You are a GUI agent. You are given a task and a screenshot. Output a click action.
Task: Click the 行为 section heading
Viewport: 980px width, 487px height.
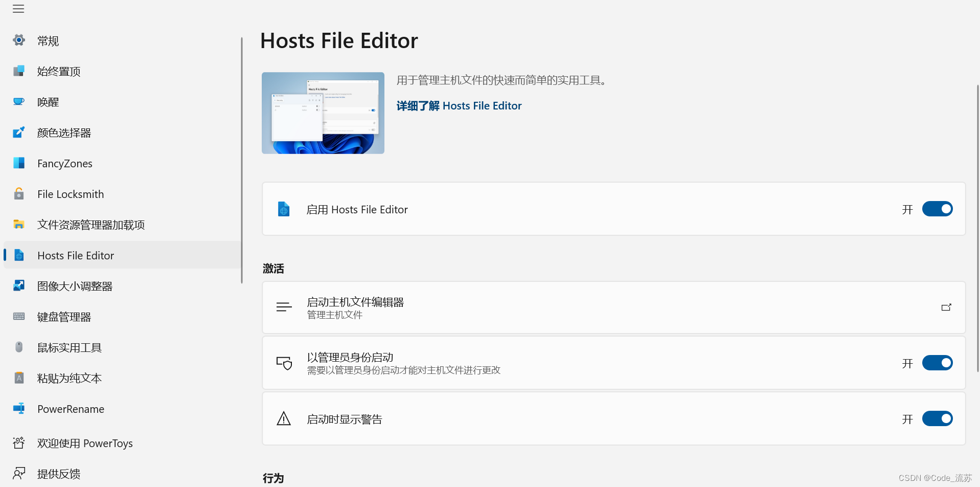(274, 478)
